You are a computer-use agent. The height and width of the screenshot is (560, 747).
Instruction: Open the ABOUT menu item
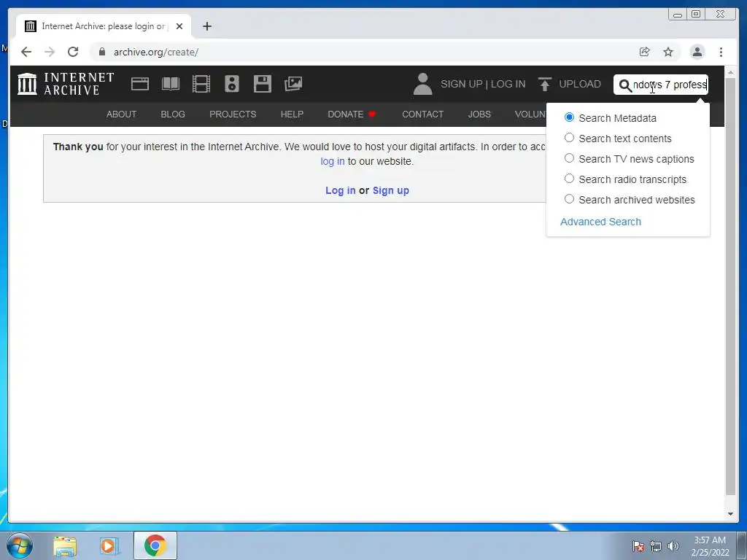click(121, 114)
